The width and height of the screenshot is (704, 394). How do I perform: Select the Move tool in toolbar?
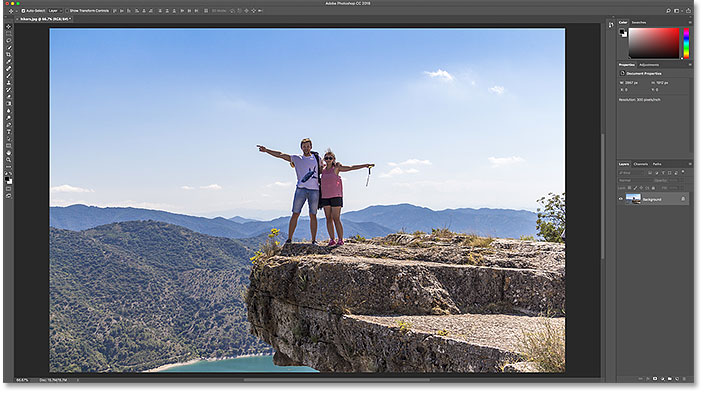click(x=9, y=26)
